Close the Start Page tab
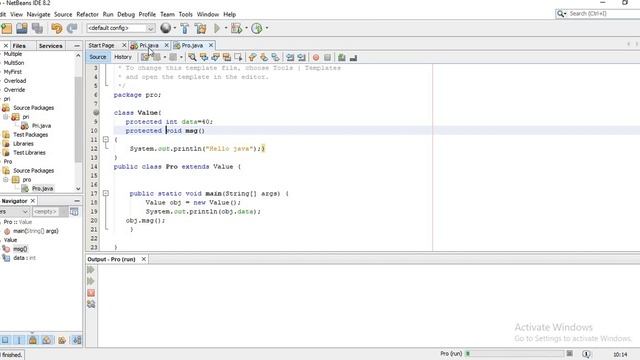Screen dimensions: 640x360 pyautogui.click(x=124, y=45)
